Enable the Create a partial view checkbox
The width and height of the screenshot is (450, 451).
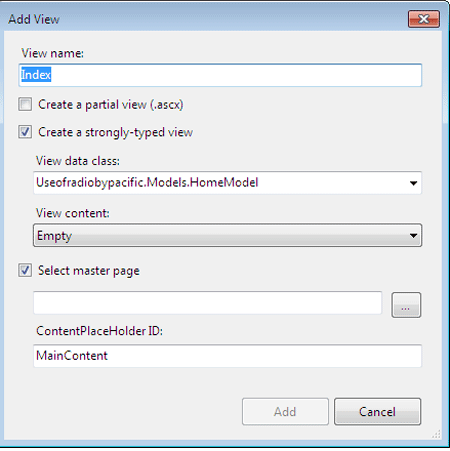tap(25, 104)
